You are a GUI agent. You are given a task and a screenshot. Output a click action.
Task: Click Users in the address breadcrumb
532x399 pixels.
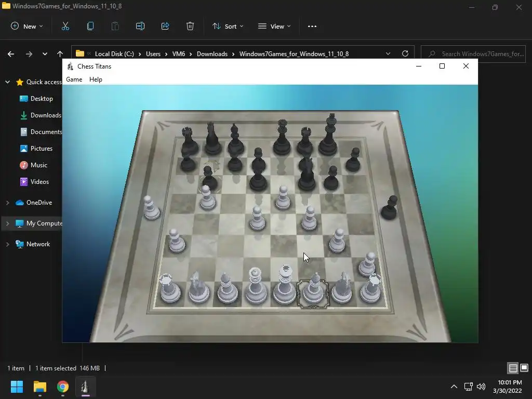point(153,54)
